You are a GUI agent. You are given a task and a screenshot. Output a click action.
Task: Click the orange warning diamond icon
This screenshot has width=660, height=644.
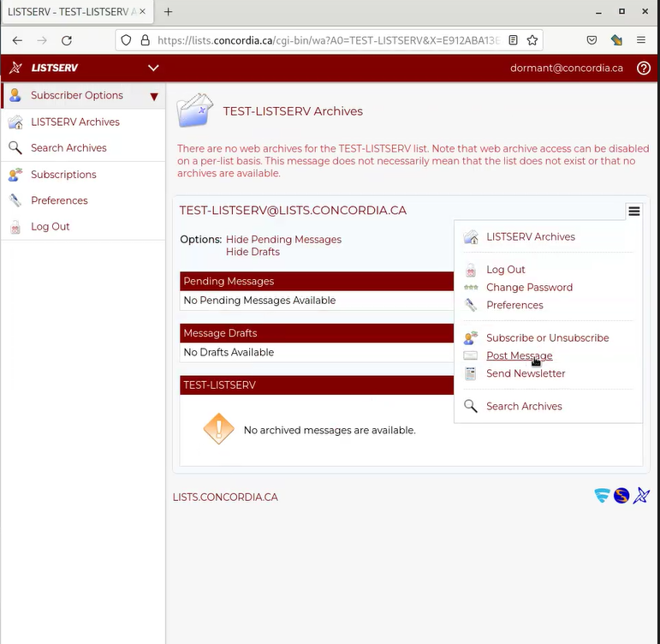click(x=218, y=429)
